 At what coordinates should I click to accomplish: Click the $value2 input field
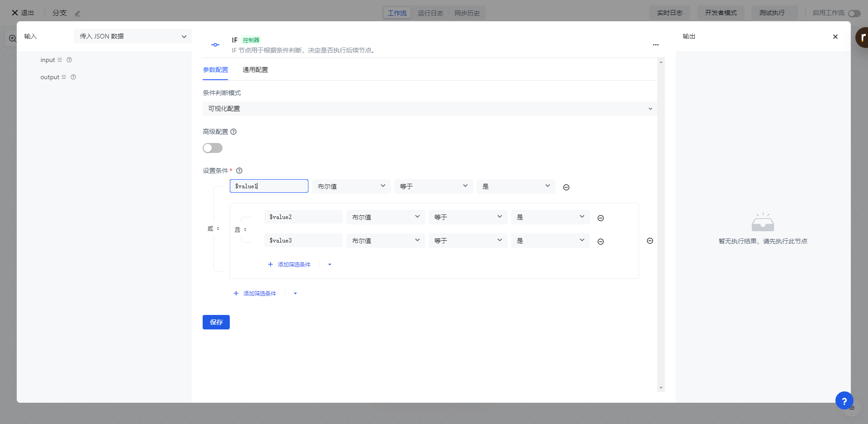click(303, 217)
